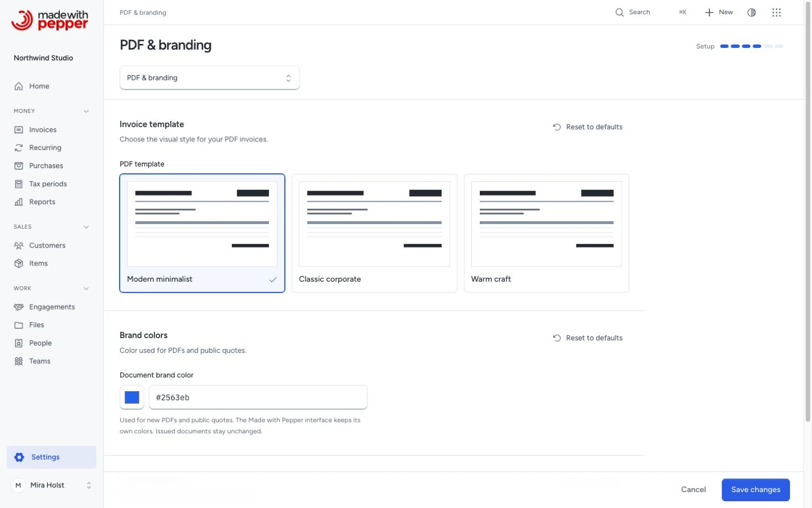Collapse the Work section chevron
The height and width of the screenshot is (508, 812).
pyautogui.click(x=86, y=288)
